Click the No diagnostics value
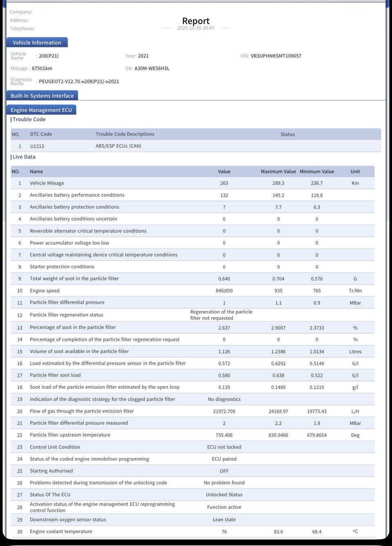This screenshot has width=392, height=546. [224, 399]
